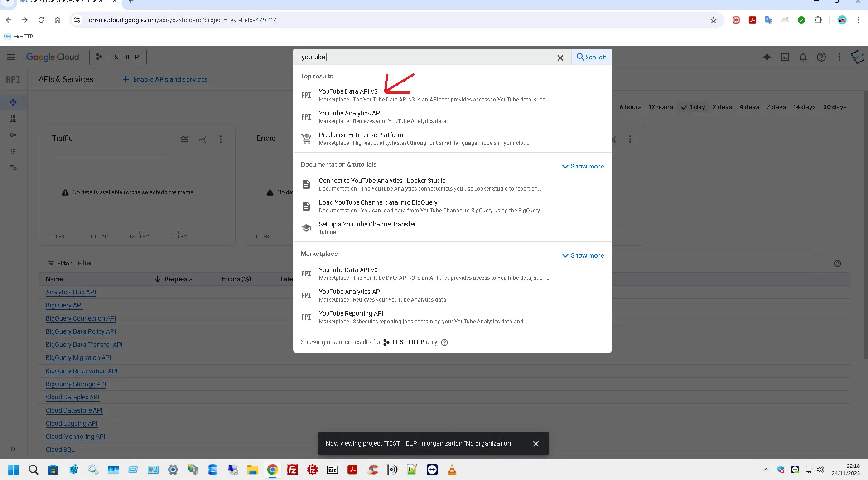Click the Search button
The width and height of the screenshot is (868, 480).
click(x=591, y=57)
